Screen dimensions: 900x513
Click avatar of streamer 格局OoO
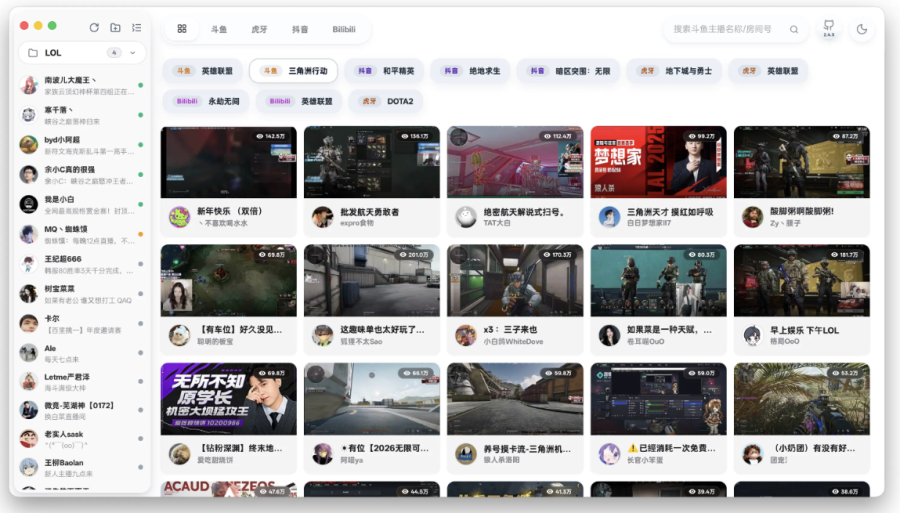752,335
